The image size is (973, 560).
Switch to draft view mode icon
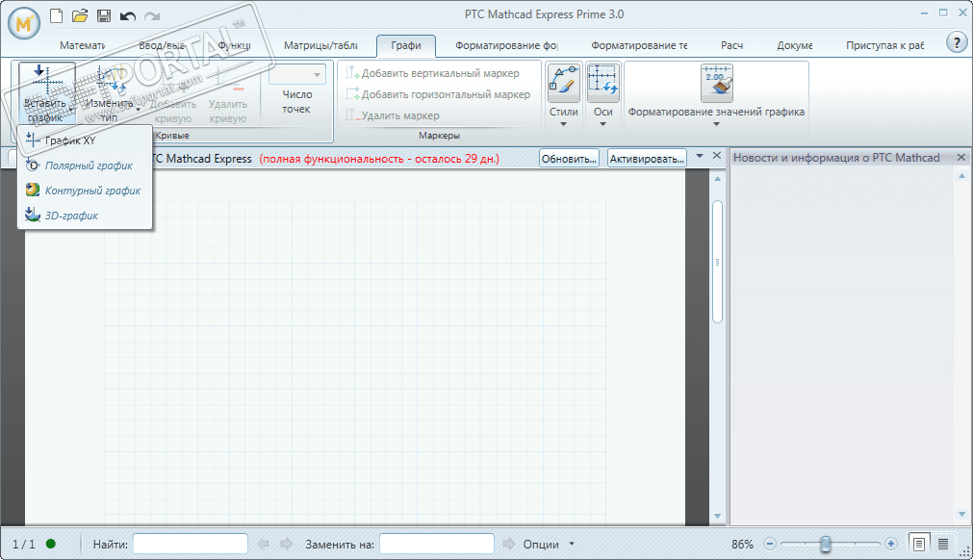pos(943,544)
